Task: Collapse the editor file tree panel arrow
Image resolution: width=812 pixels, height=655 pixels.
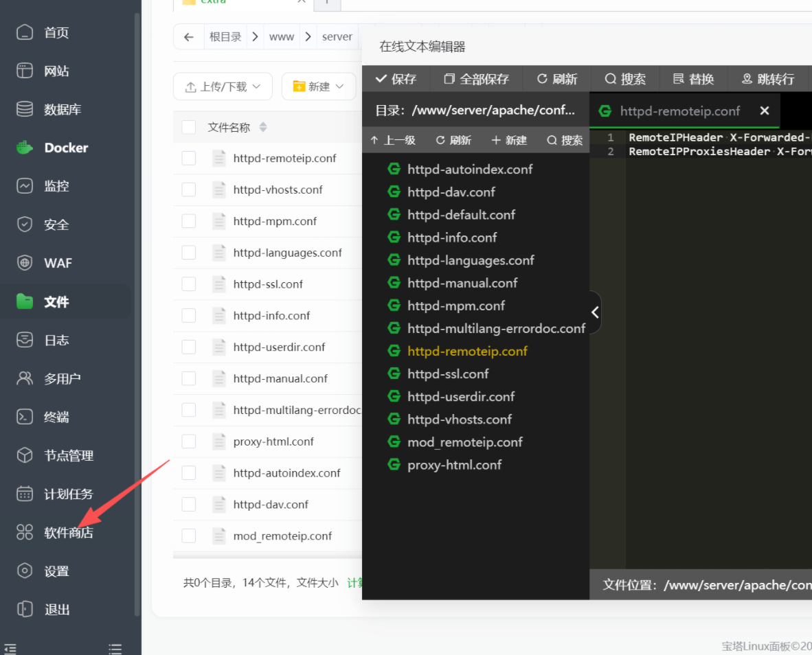Action: point(595,312)
